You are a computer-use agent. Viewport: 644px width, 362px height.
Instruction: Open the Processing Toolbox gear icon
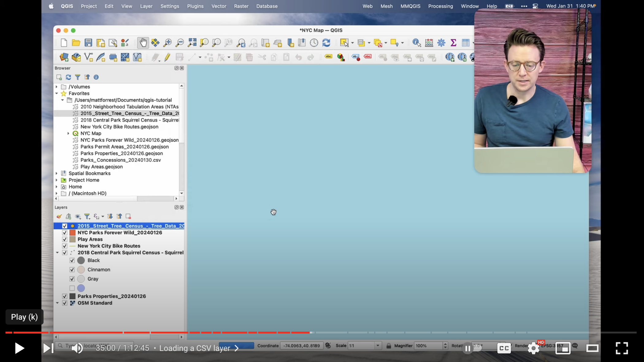point(441,43)
